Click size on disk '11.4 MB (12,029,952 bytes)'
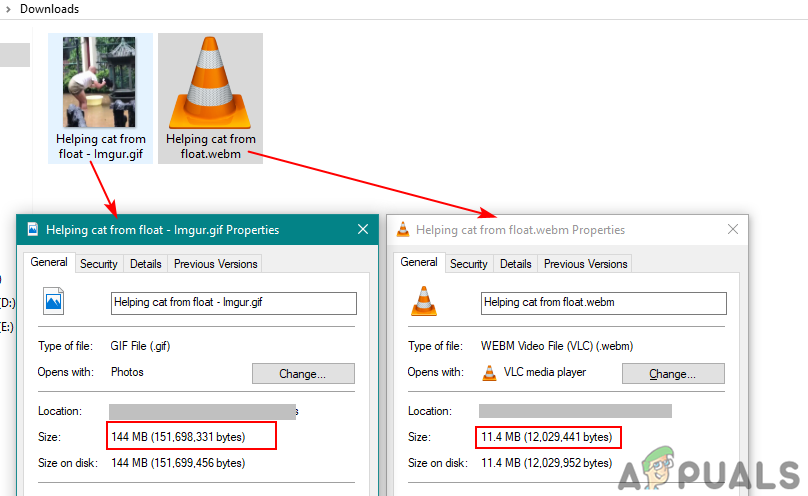 point(547,463)
